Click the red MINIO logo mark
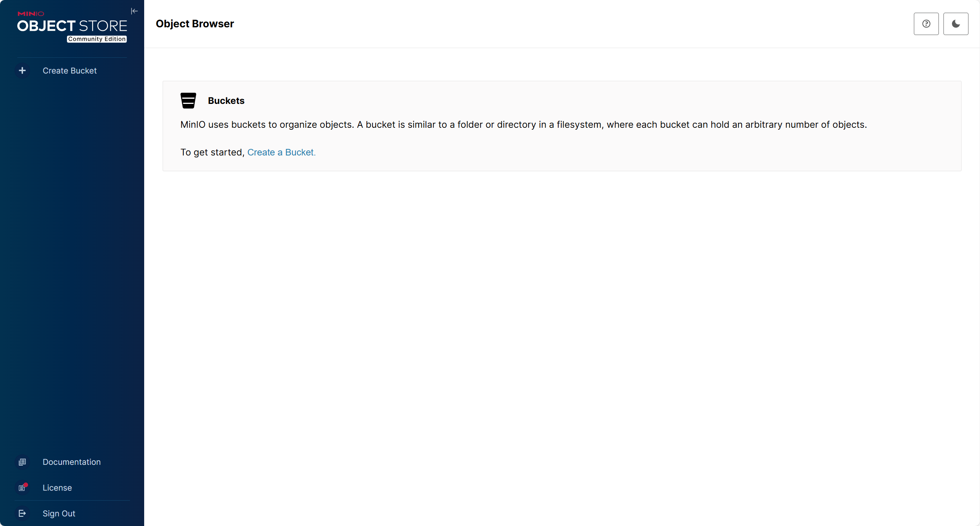Screen dimensions: 980x526 point(31,13)
